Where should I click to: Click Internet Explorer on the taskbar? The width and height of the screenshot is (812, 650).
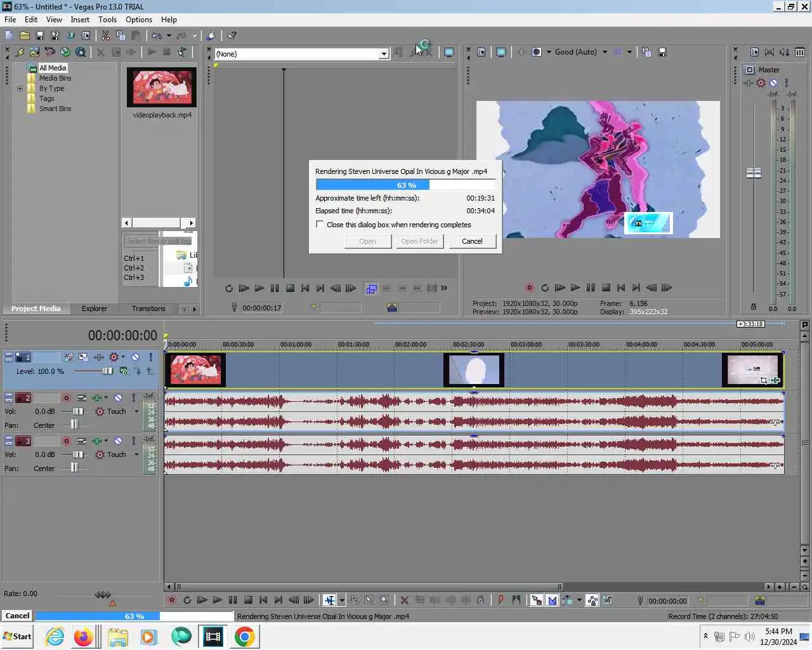click(55, 637)
